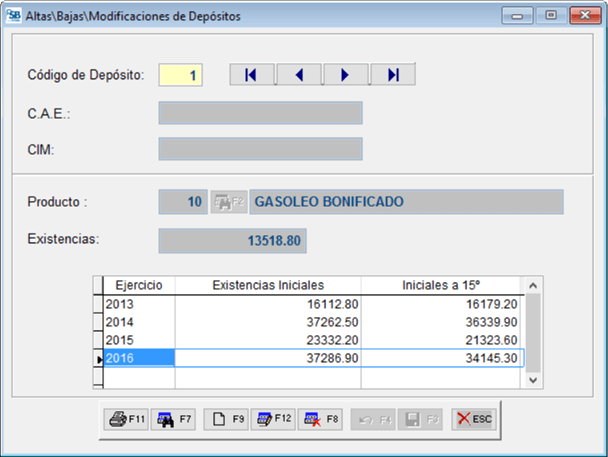This screenshot has height=457, width=608.
Task: Go to the first deposit record
Action: pos(252,75)
